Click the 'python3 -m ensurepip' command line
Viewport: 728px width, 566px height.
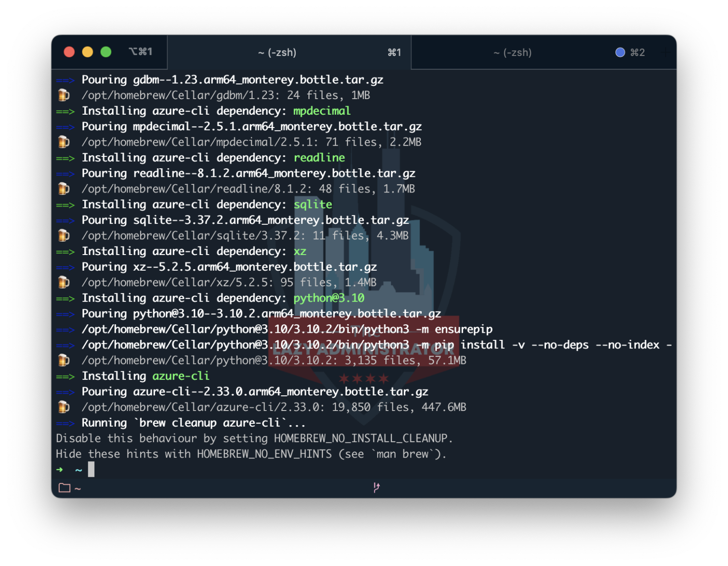click(x=287, y=329)
